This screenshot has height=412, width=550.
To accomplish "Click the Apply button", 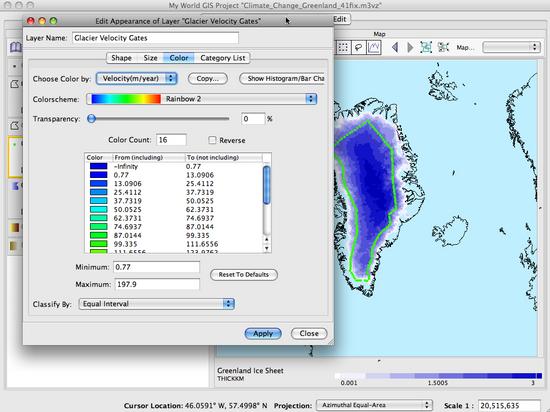I will [x=263, y=333].
